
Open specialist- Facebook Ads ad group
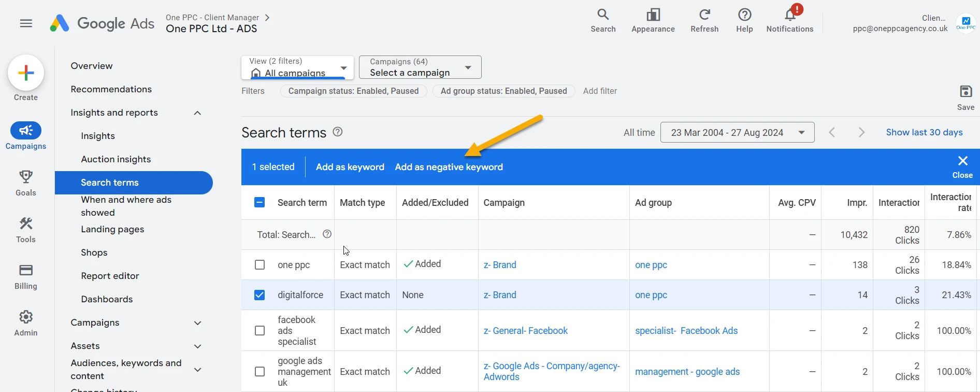point(686,330)
